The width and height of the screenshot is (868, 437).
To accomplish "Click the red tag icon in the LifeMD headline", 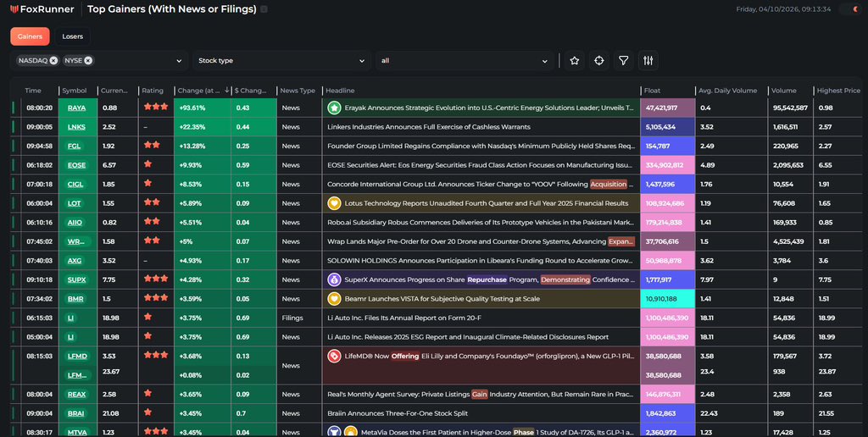I will 334,357.
